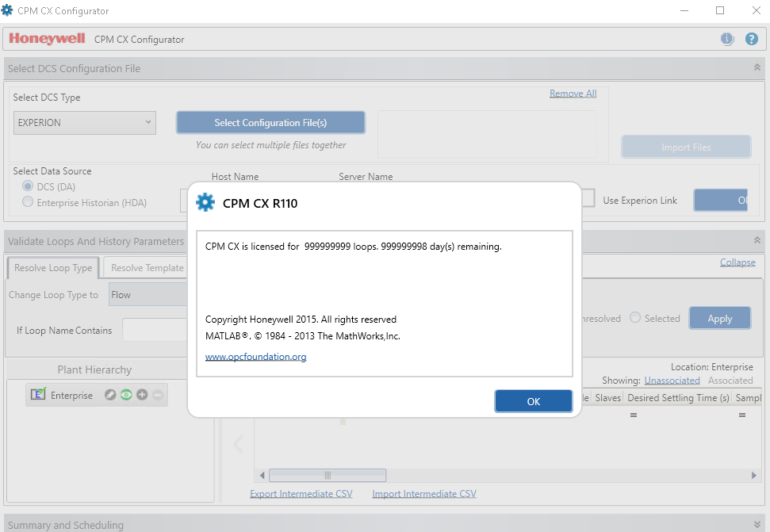Click the plus icon beside Enterprise
770x532 pixels.
(142, 395)
